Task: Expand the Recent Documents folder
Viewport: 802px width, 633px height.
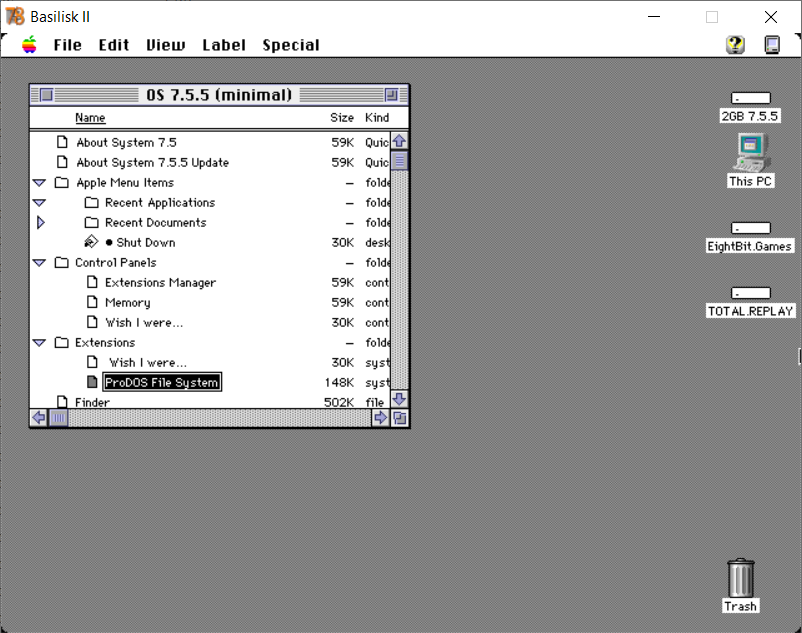Action: [40, 222]
